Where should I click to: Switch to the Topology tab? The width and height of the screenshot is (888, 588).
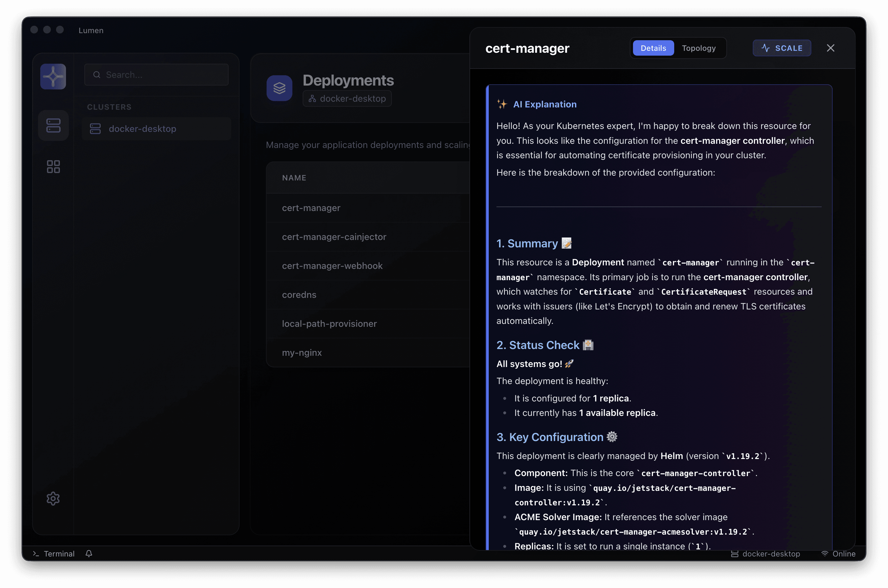[x=698, y=48]
